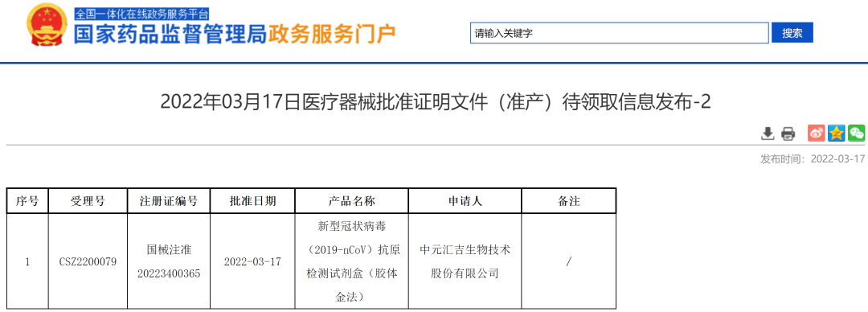Select product name 新型冠状病毒抗原检测试剂盒 cell

point(351,261)
